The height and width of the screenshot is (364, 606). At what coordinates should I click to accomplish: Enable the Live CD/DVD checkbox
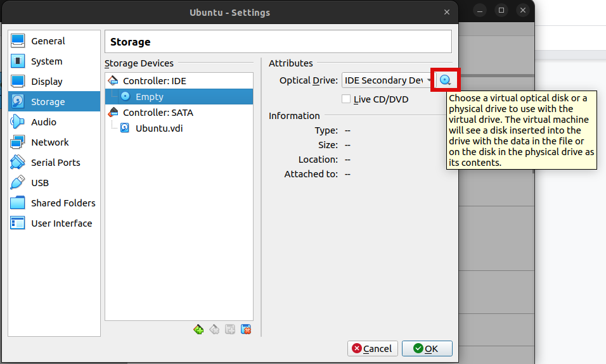click(346, 99)
